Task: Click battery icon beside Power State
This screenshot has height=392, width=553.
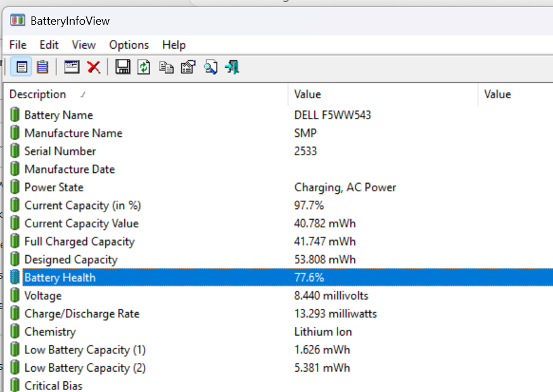Action: [15, 187]
